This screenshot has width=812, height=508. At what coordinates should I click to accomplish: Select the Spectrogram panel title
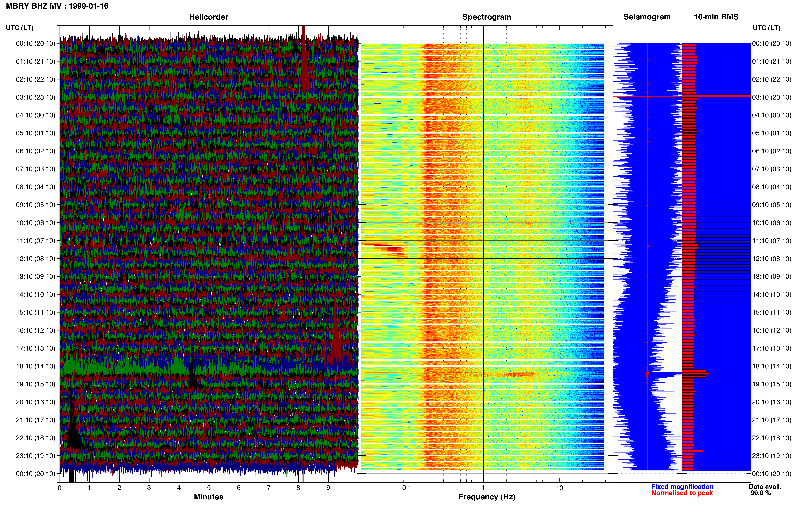pos(487,17)
